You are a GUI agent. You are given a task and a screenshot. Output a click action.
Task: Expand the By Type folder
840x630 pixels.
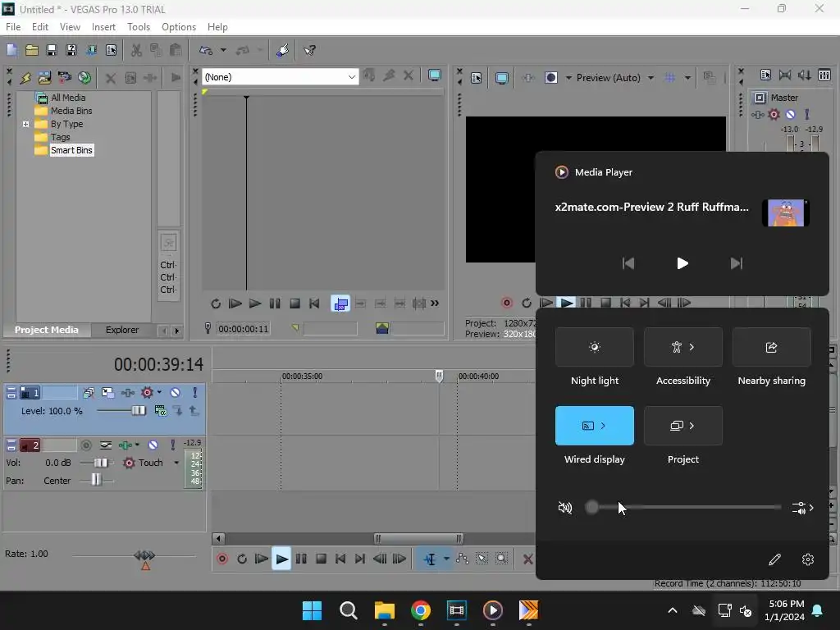click(x=25, y=124)
